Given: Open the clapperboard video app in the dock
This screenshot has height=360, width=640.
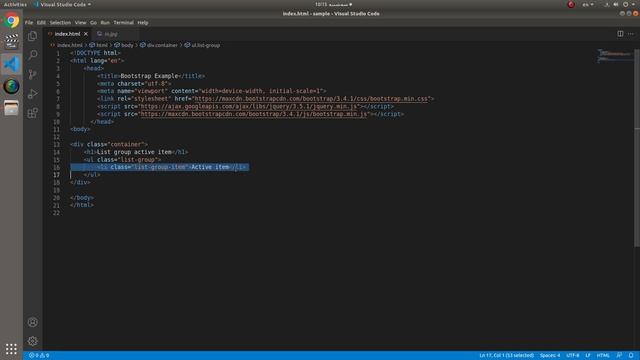Looking at the screenshot, I should 11,41.
